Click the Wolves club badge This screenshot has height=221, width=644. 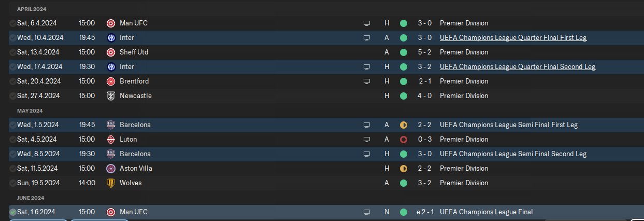[x=110, y=183]
